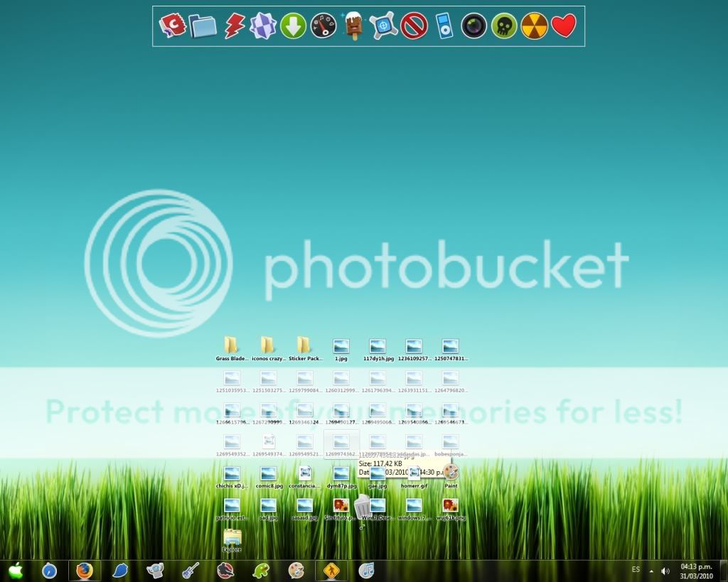Click the red heart icon in the dock
This screenshot has width=728, height=582.
point(564,26)
